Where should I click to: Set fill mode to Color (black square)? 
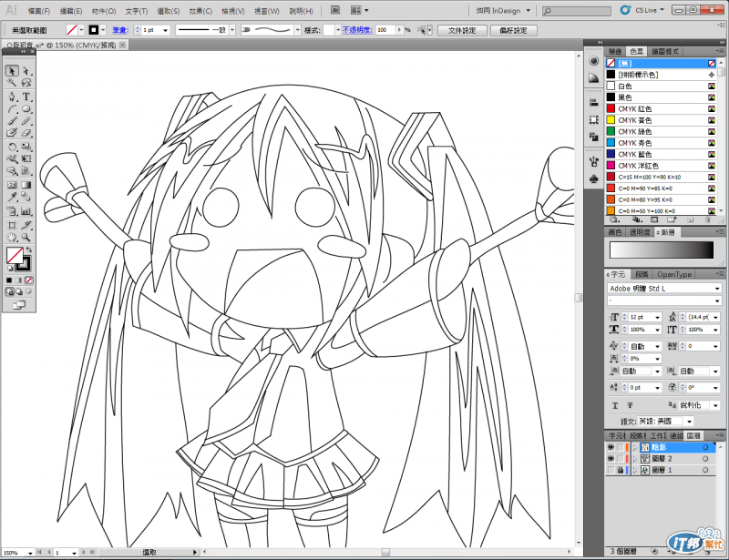click(9, 280)
